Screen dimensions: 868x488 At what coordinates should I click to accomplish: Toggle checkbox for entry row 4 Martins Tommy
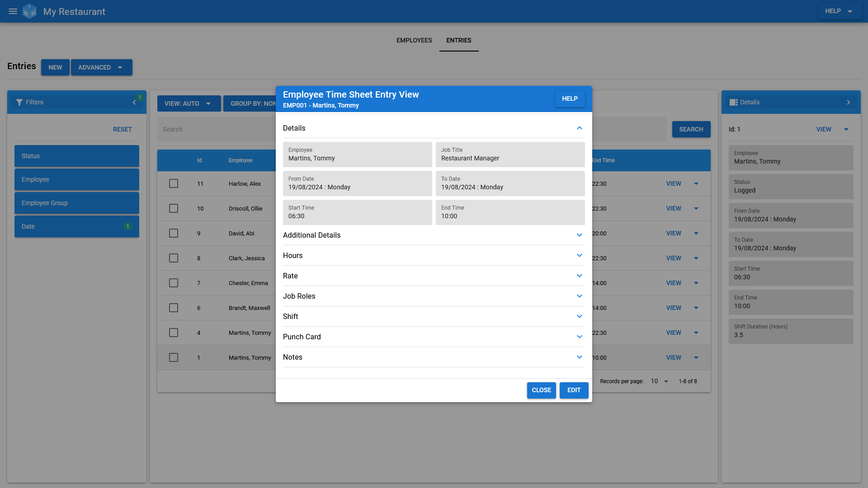[x=174, y=333]
